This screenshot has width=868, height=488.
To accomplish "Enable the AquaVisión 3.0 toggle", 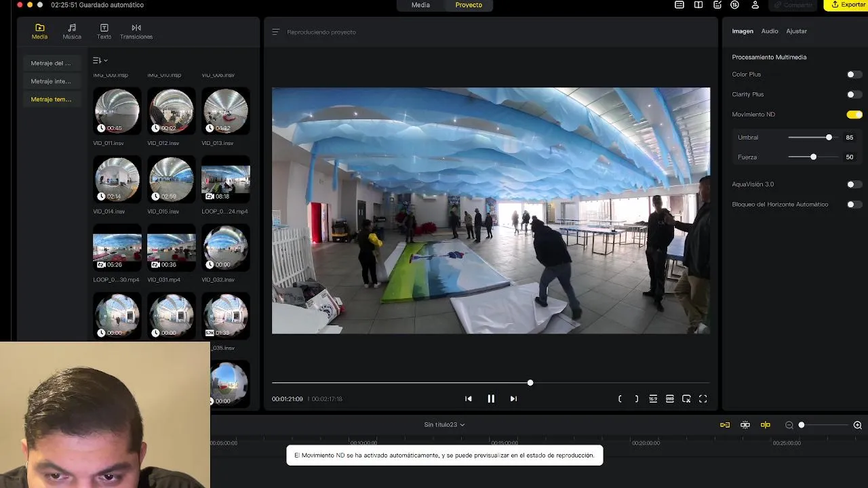I will (854, 184).
